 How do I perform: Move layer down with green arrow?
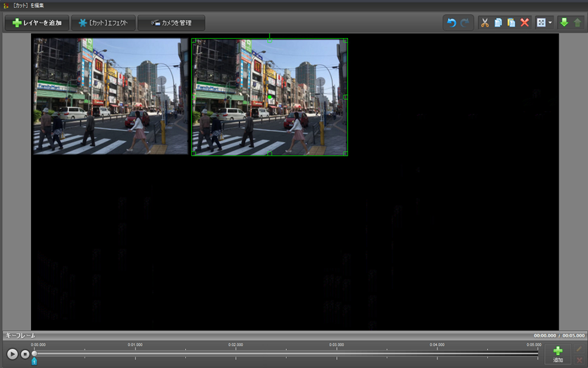coord(564,23)
